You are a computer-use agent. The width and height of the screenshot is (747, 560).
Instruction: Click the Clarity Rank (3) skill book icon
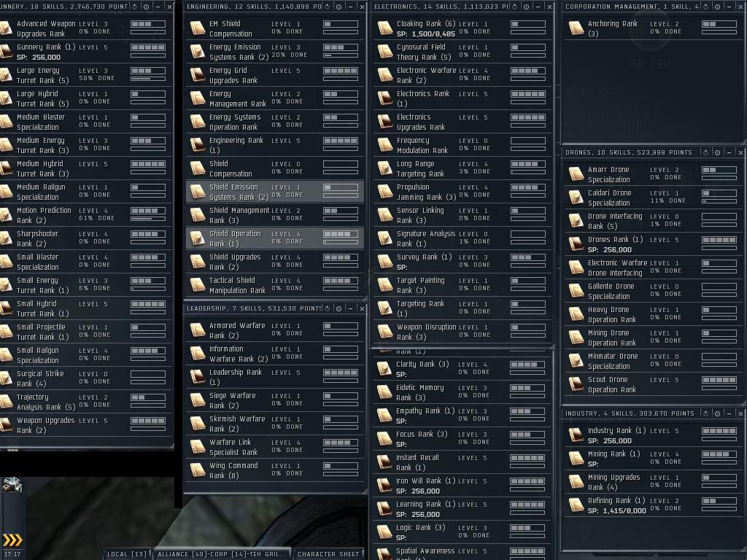(384, 368)
